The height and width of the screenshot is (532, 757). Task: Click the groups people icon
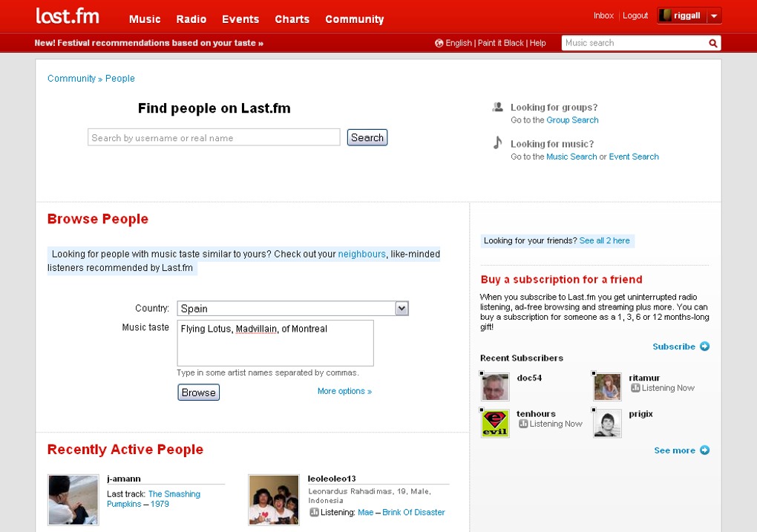(x=497, y=107)
